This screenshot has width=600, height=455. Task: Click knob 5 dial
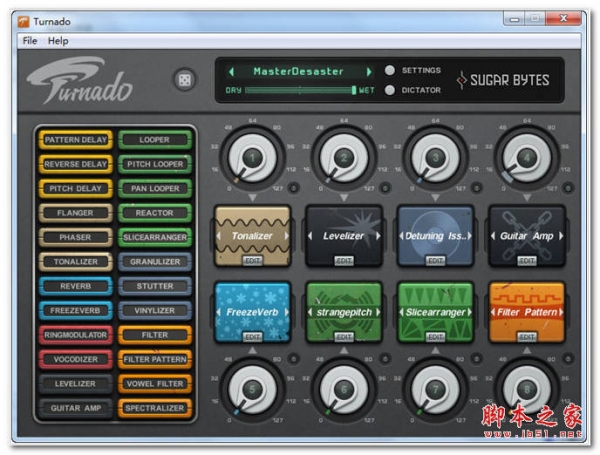click(x=252, y=390)
